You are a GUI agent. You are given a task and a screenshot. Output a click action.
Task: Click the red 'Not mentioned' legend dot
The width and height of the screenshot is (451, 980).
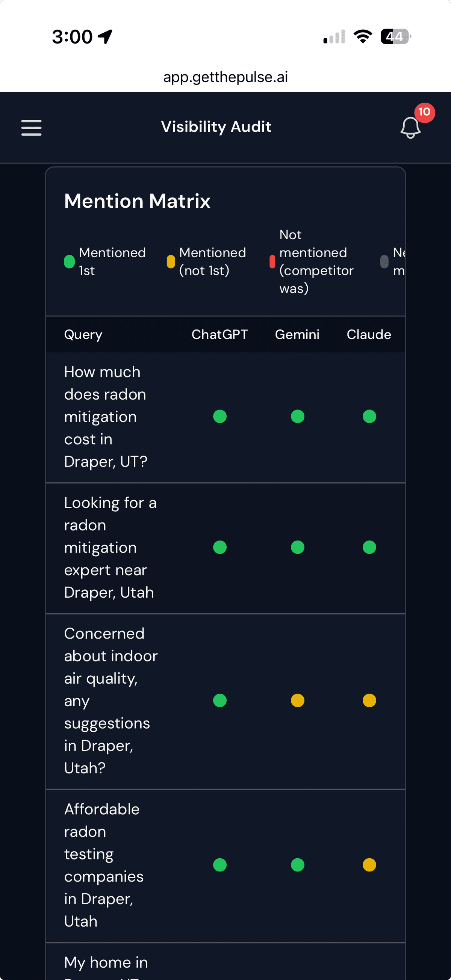click(x=272, y=261)
